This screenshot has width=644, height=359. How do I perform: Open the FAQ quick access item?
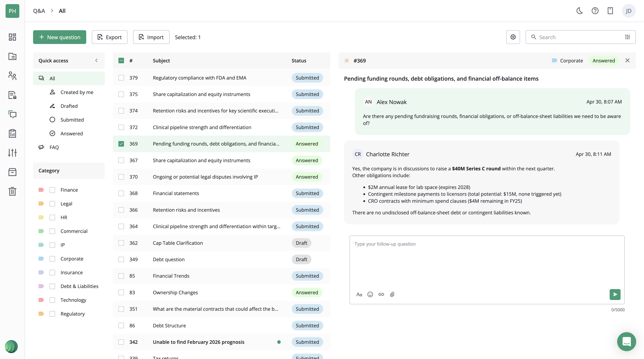[54, 147]
